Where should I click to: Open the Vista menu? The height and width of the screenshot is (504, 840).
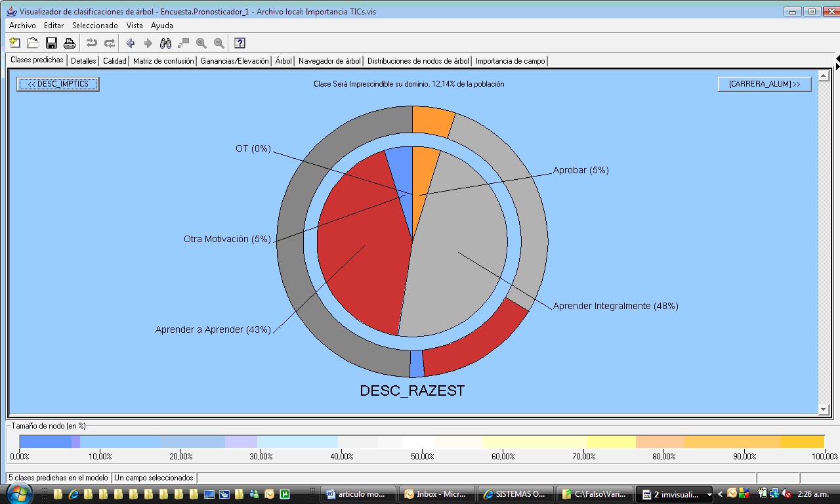click(135, 26)
